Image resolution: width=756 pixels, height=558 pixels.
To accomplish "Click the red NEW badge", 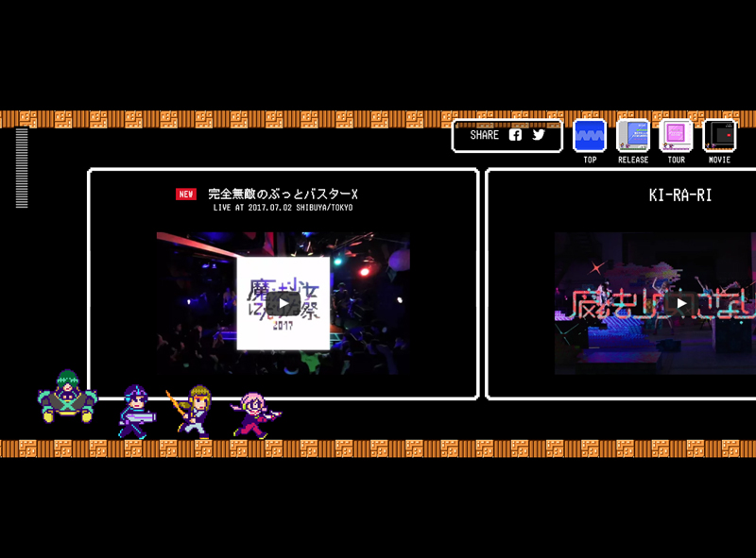I will [x=185, y=194].
